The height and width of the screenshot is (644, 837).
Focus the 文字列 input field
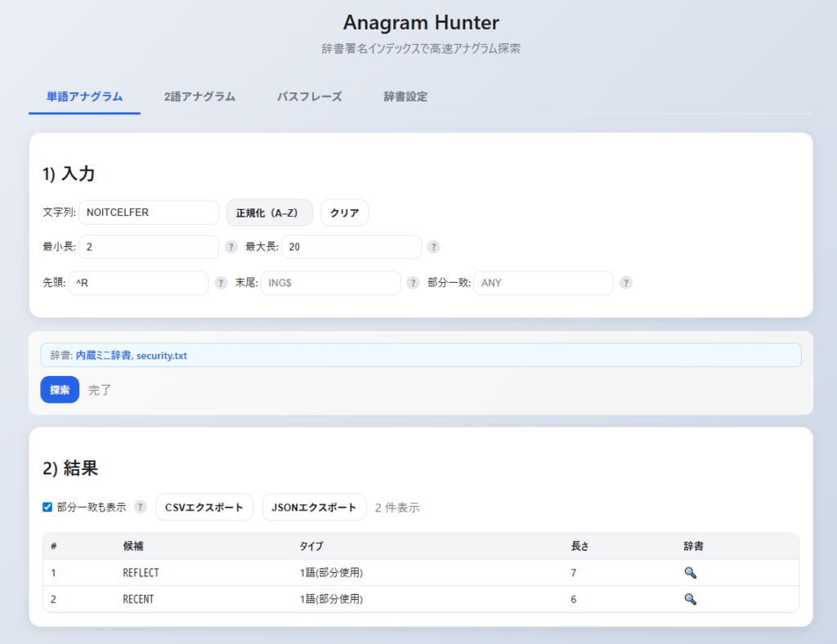coord(149,212)
